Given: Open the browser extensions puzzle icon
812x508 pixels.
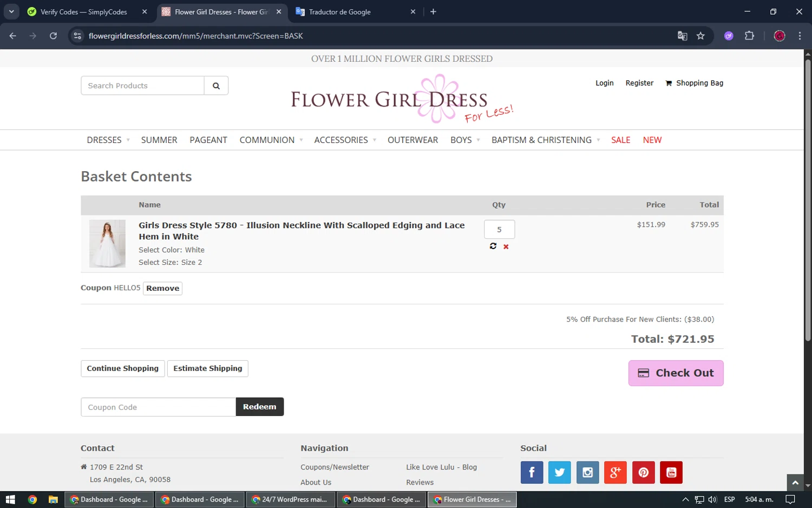Looking at the screenshot, I should [x=749, y=36].
